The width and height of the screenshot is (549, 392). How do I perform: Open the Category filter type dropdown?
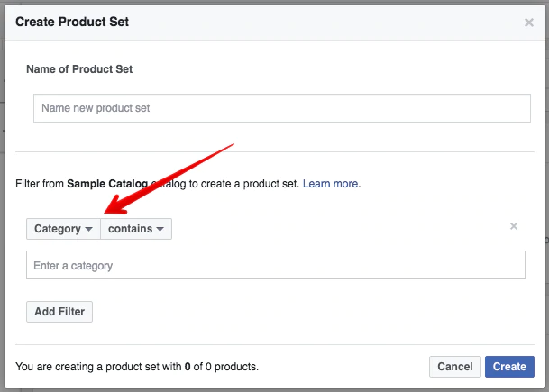[63, 229]
